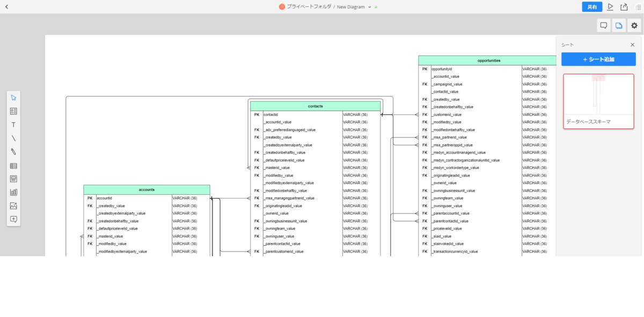Select the card tool below Table tool
The image size is (644, 317).
[x=13, y=179]
